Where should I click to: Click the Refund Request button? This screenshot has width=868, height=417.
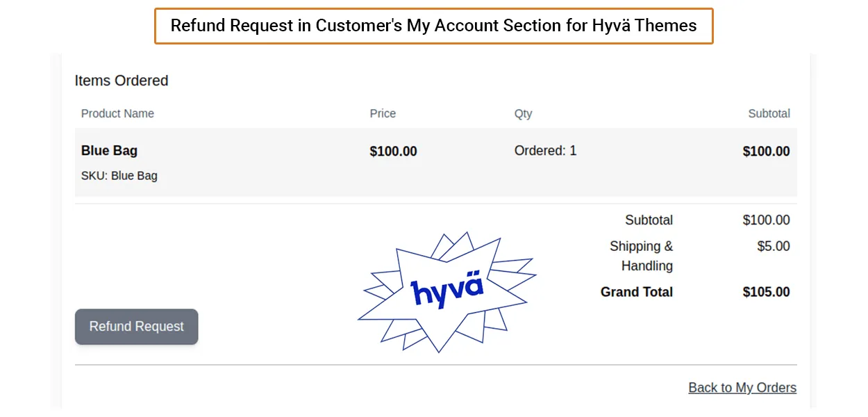click(x=136, y=327)
